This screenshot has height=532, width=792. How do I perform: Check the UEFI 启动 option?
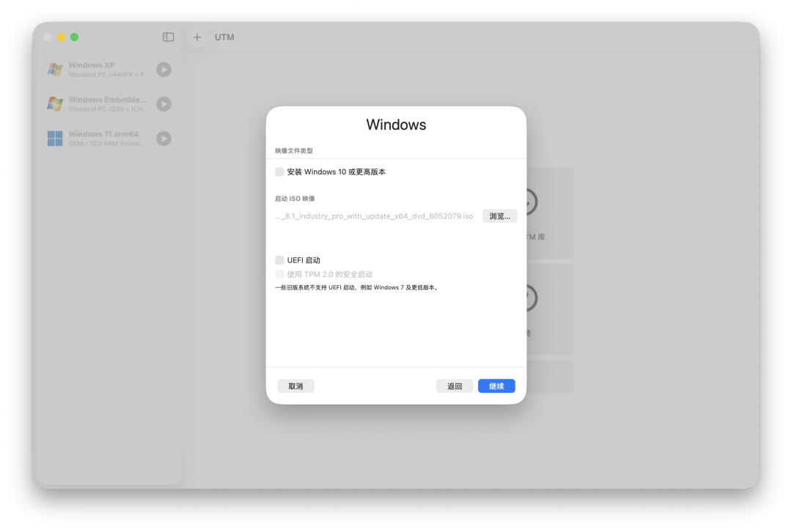279,260
